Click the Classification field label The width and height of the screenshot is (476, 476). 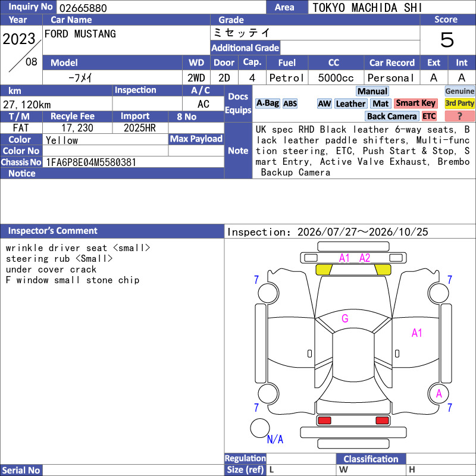pos(371,459)
